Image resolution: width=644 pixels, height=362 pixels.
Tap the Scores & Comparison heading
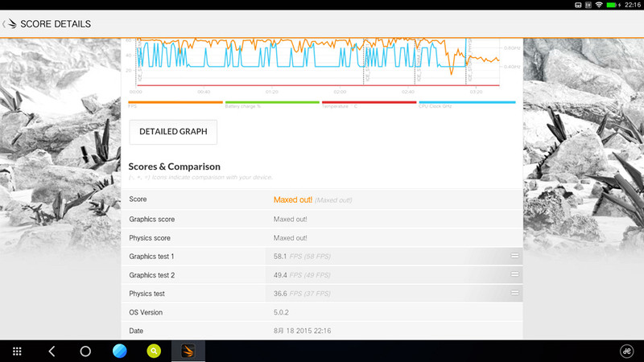[x=174, y=167]
